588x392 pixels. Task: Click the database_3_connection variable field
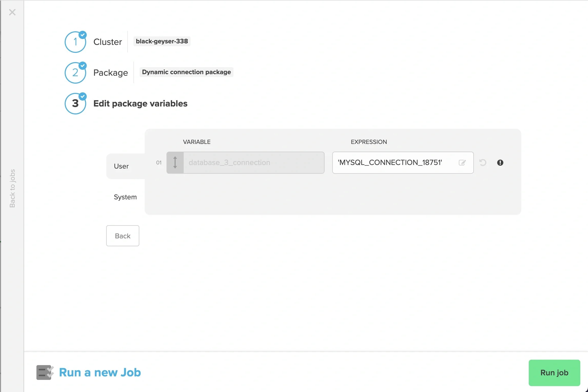click(254, 163)
